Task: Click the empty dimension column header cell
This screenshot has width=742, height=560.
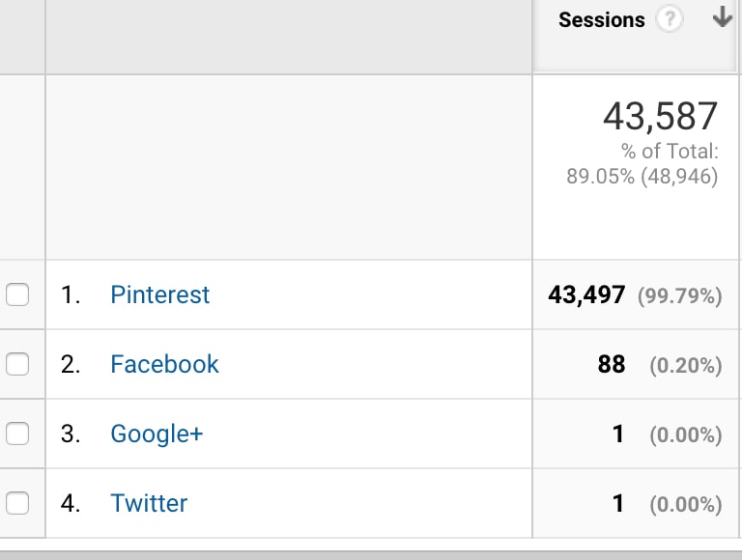Action: [289, 37]
